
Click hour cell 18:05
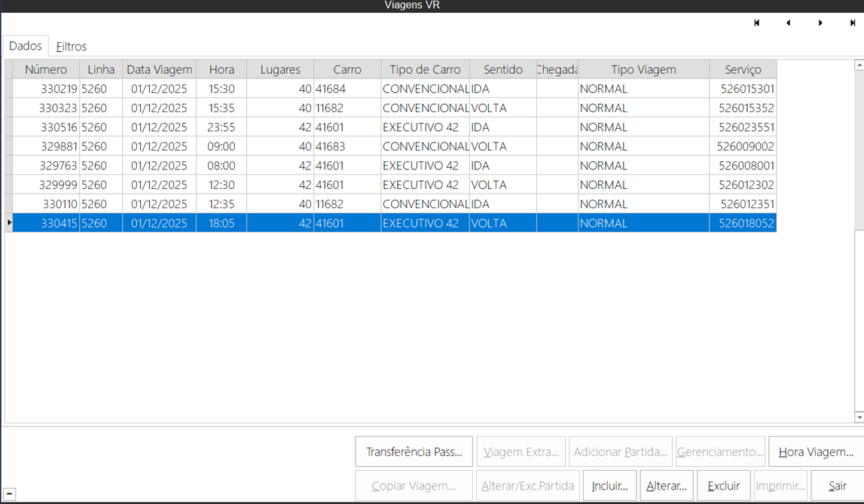(x=221, y=223)
